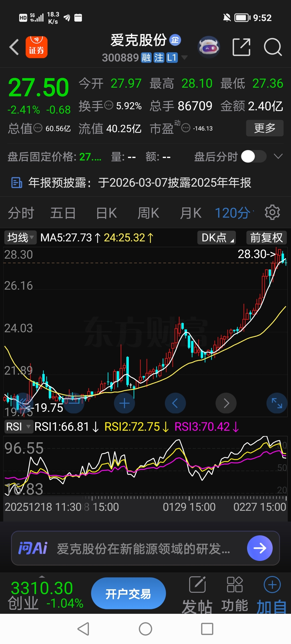Tap the RSI sub-chart area
This screenshot has width=291, height=644.
tap(145, 465)
